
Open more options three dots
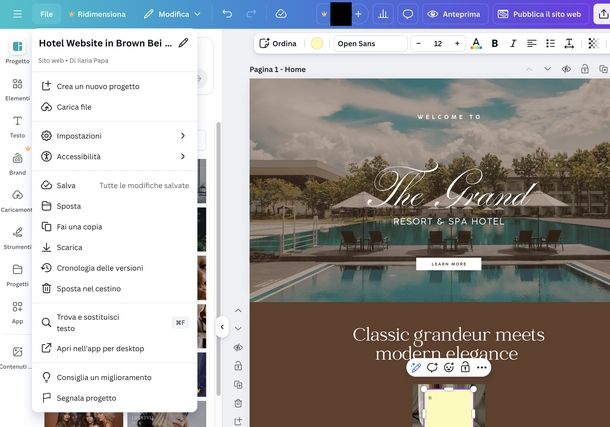click(x=482, y=368)
